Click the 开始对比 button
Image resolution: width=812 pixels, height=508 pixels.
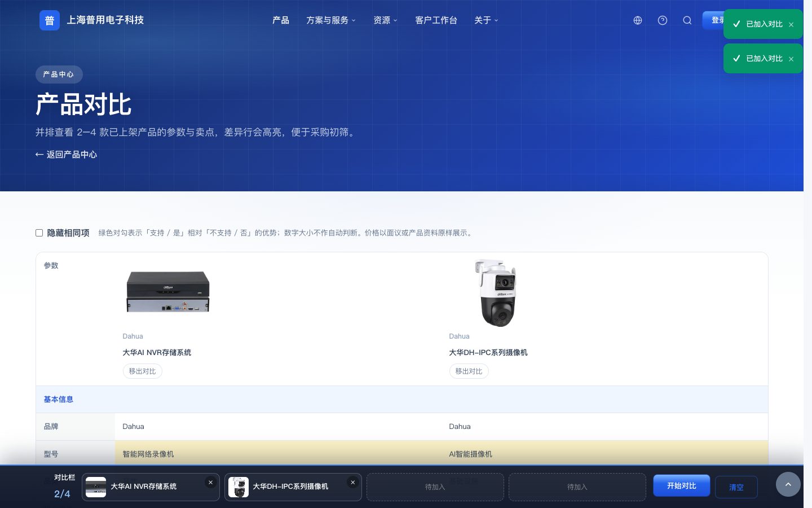[681, 486]
